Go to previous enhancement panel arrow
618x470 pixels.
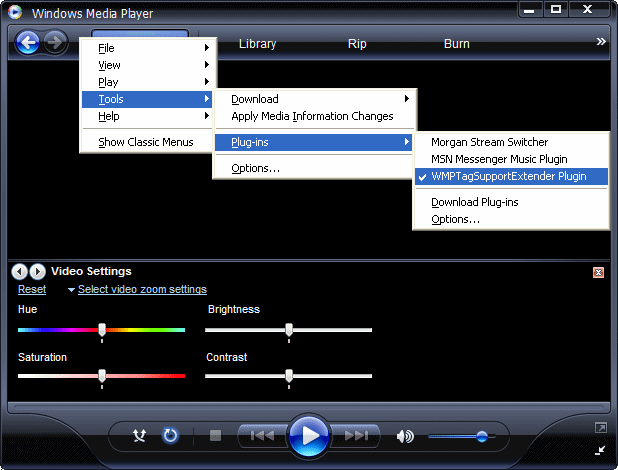19,271
